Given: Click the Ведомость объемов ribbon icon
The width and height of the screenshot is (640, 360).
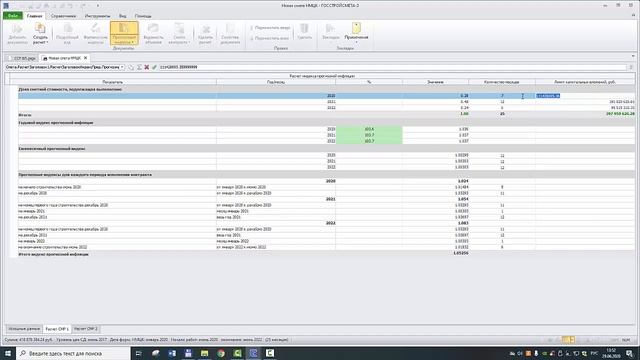Looking at the screenshot, I should pos(153,33).
